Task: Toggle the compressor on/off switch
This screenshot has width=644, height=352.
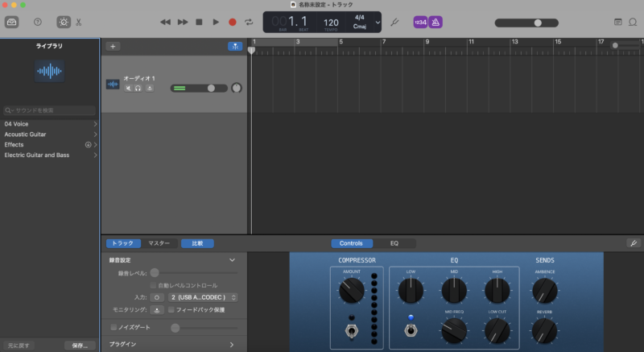Action: (x=351, y=329)
